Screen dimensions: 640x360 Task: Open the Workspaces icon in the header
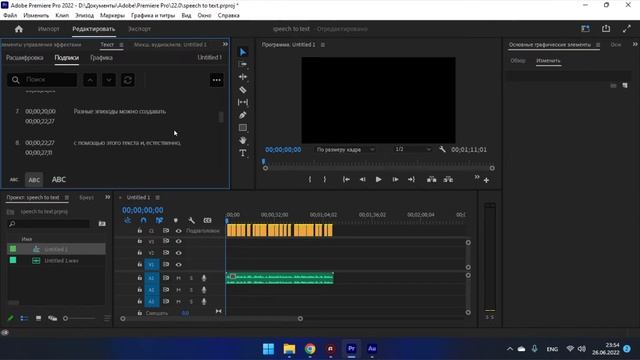click(585, 29)
